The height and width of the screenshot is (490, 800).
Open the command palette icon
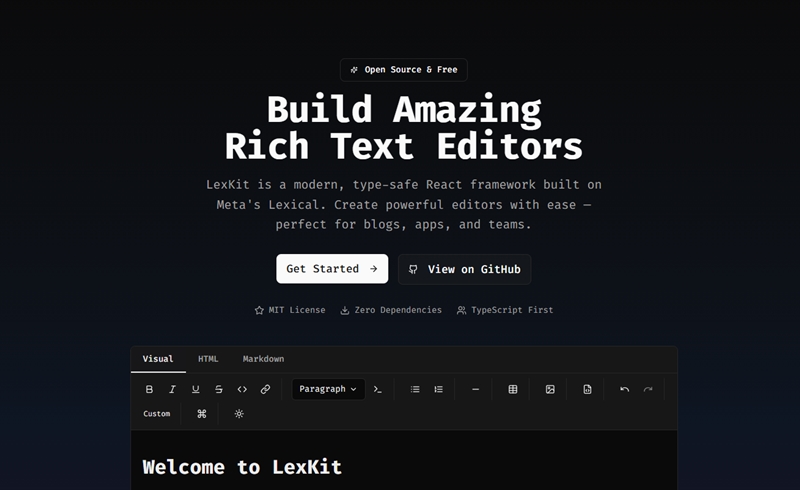click(201, 414)
